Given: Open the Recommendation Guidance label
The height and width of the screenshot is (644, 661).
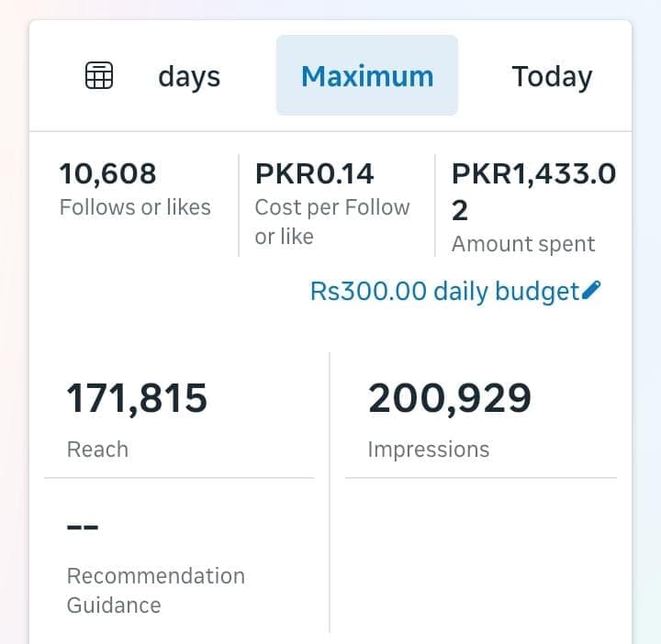Looking at the screenshot, I should (x=155, y=591).
